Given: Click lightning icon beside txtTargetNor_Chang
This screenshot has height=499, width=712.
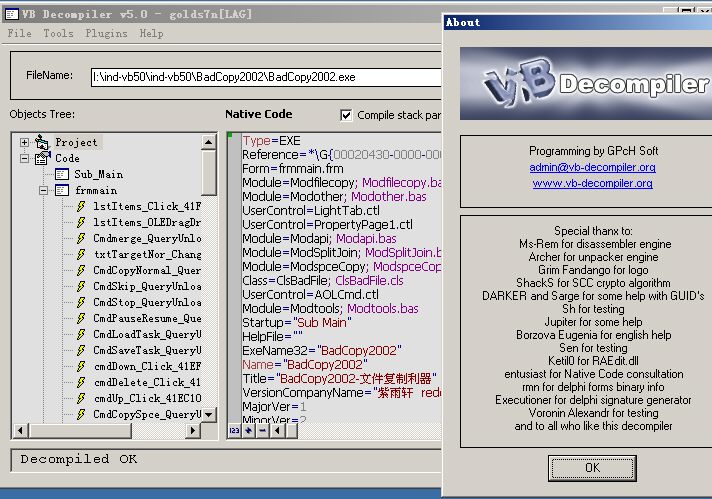Looking at the screenshot, I should (81, 254).
